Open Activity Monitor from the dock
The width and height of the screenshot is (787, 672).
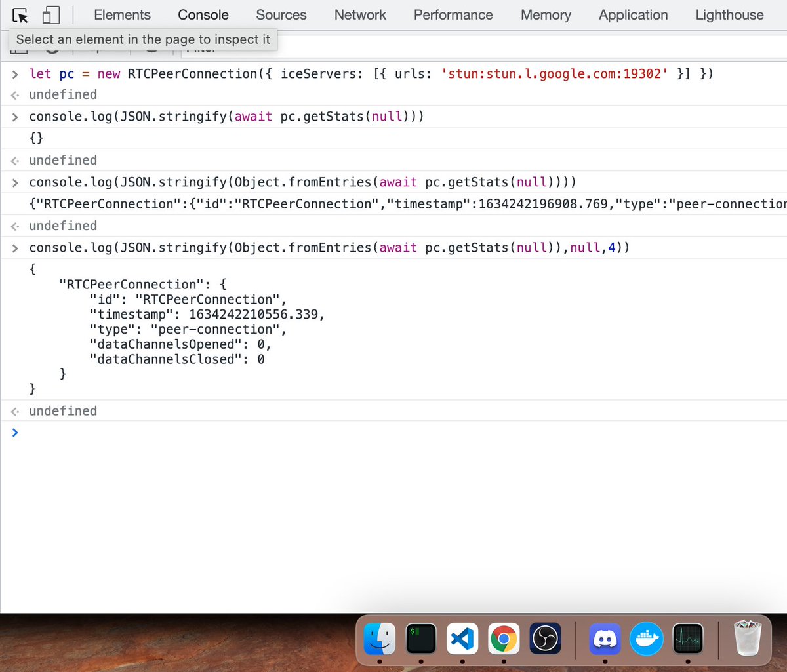(689, 638)
